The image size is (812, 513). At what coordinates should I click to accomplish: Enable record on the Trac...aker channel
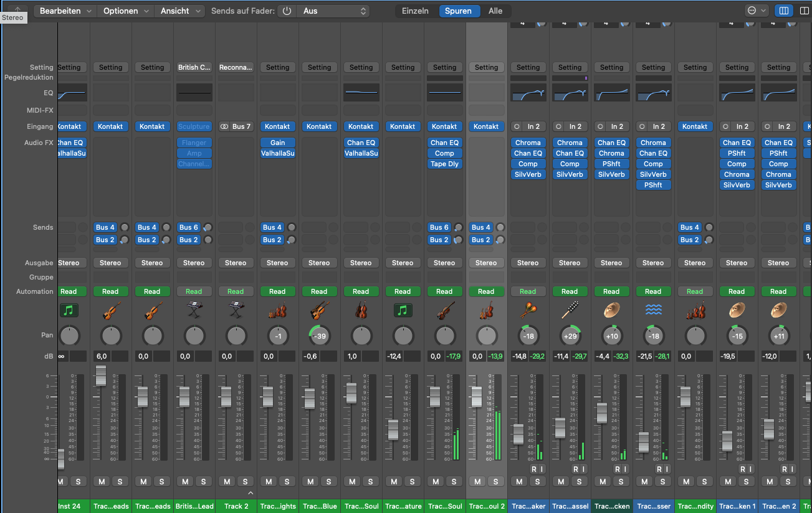(x=533, y=469)
